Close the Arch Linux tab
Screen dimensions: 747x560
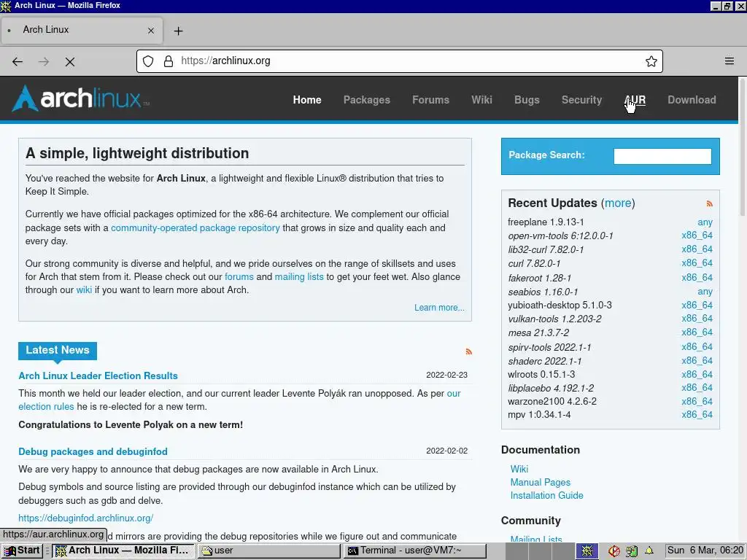tap(151, 31)
